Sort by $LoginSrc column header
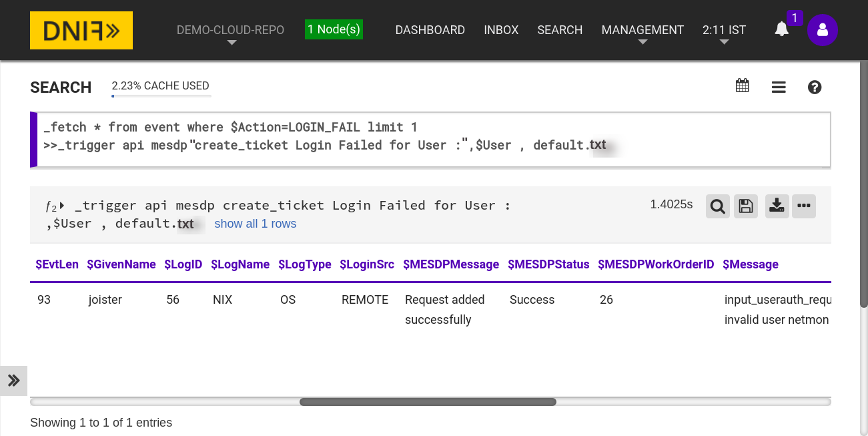Image resolution: width=868 pixels, height=436 pixels. pos(367,264)
